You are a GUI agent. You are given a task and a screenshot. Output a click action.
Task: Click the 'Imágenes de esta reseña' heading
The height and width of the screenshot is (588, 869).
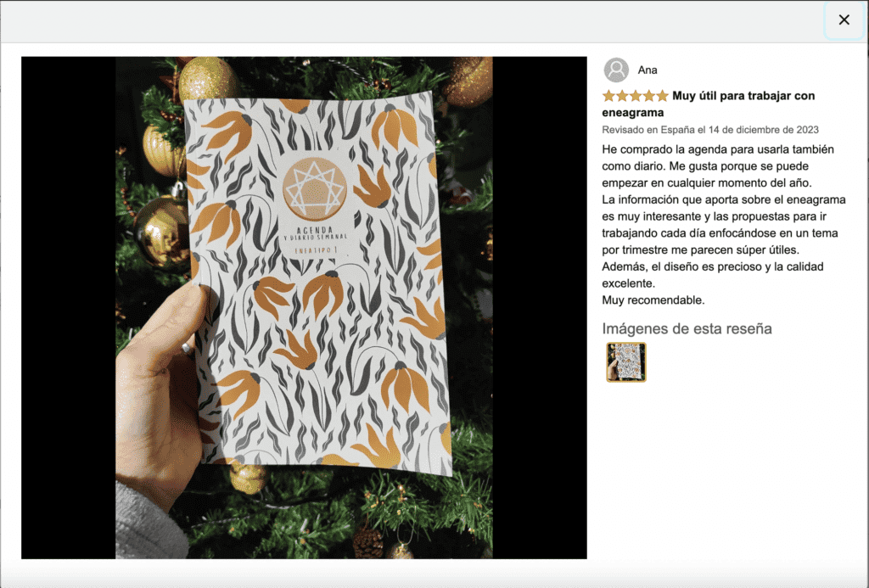point(687,328)
